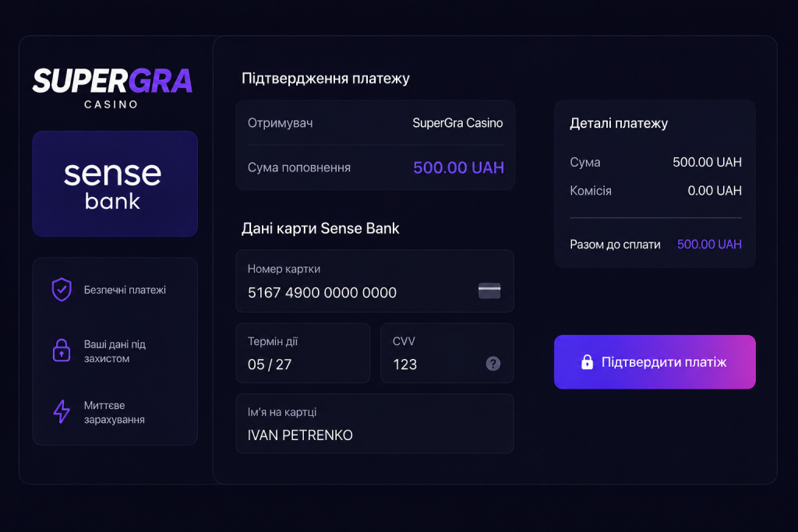Focus the Ім'я на картці field
Screen dimensions: 798x532
pos(375,423)
